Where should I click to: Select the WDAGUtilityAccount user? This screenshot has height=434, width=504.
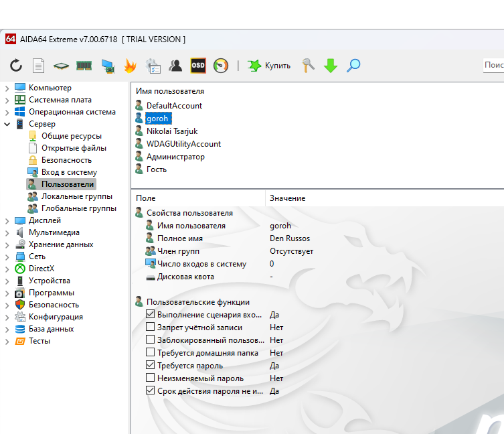(183, 144)
